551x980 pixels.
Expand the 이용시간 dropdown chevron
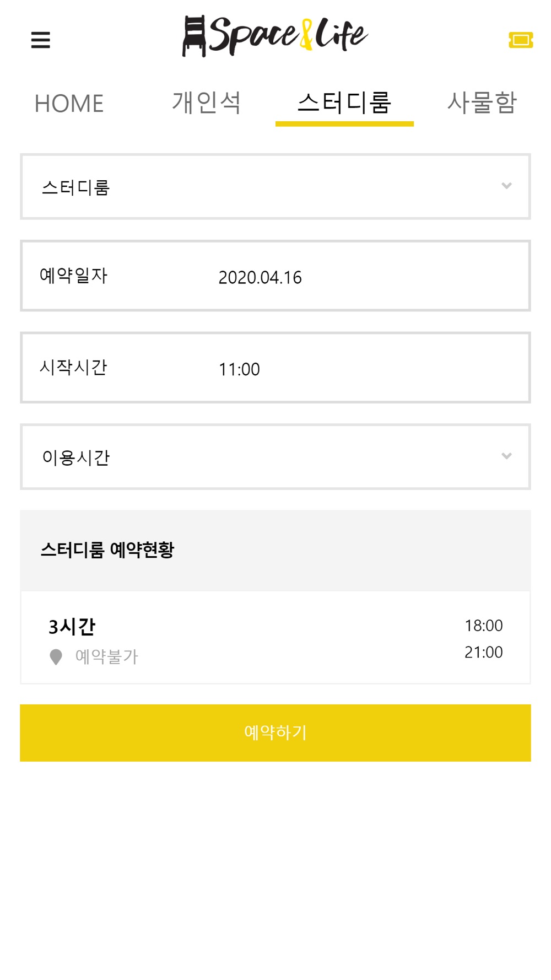pos(506,456)
